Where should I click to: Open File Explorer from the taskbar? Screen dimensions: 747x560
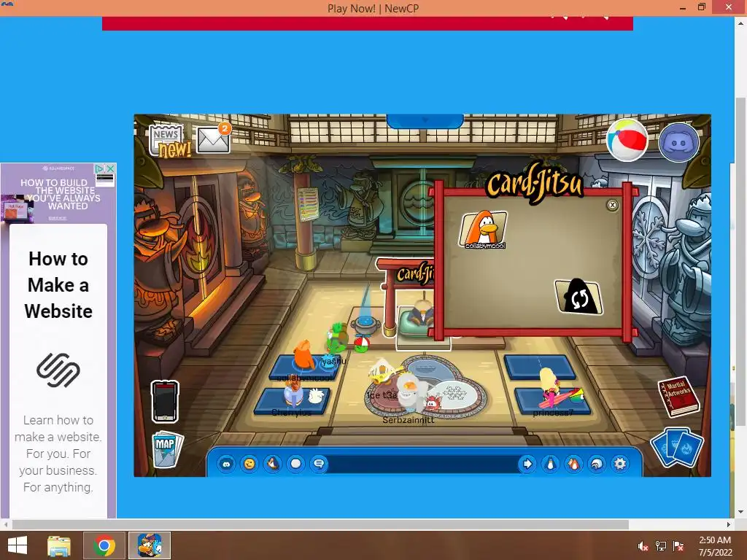point(59,545)
